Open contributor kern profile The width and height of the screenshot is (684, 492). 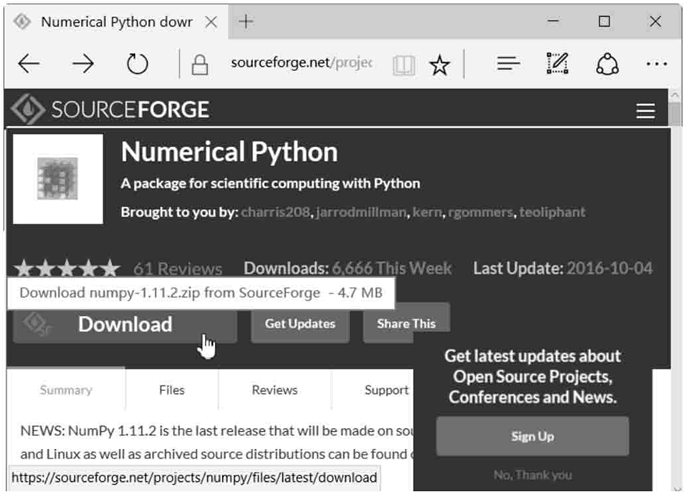coord(427,212)
